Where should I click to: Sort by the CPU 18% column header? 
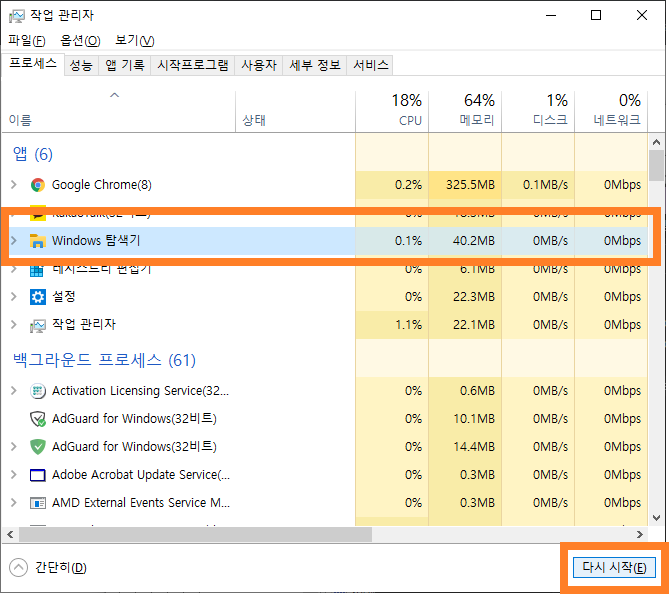tap(392, 111)
